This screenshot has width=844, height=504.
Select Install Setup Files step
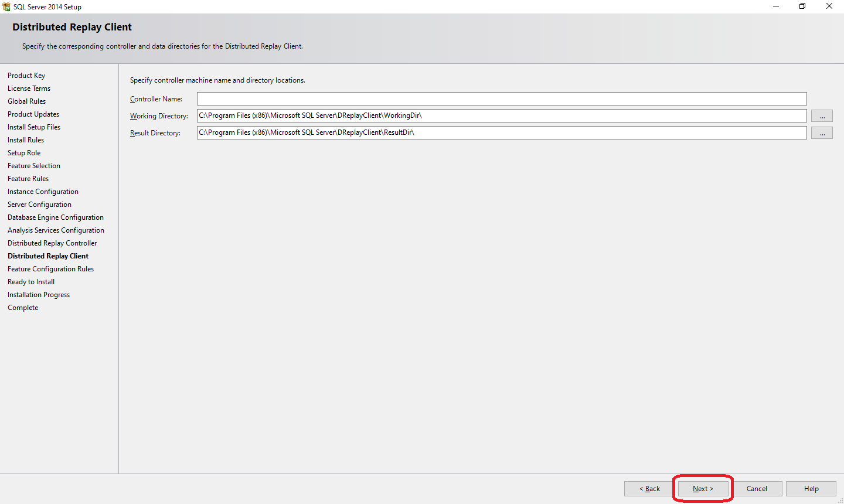tap(34, 127)
